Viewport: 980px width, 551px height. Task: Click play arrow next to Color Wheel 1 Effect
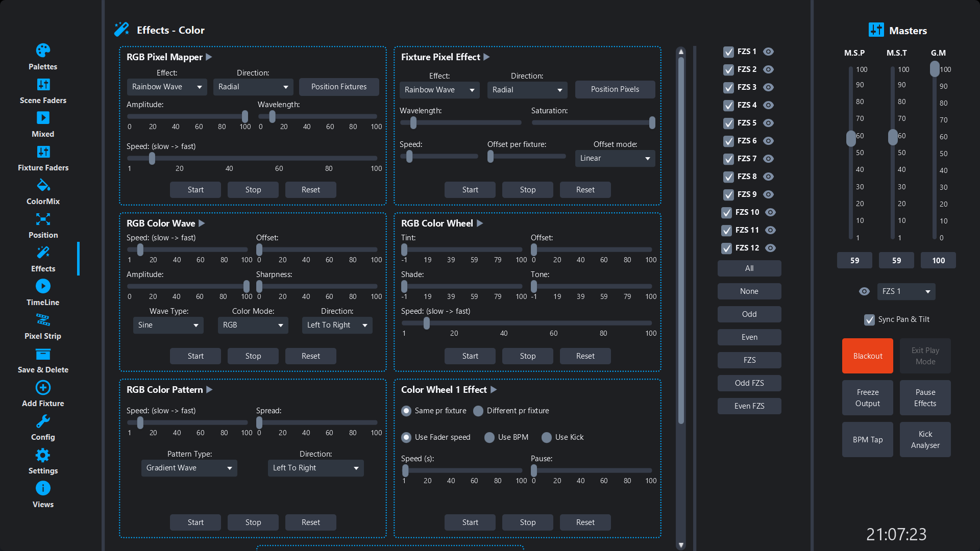pyautogui.click(x=494, y=390)
